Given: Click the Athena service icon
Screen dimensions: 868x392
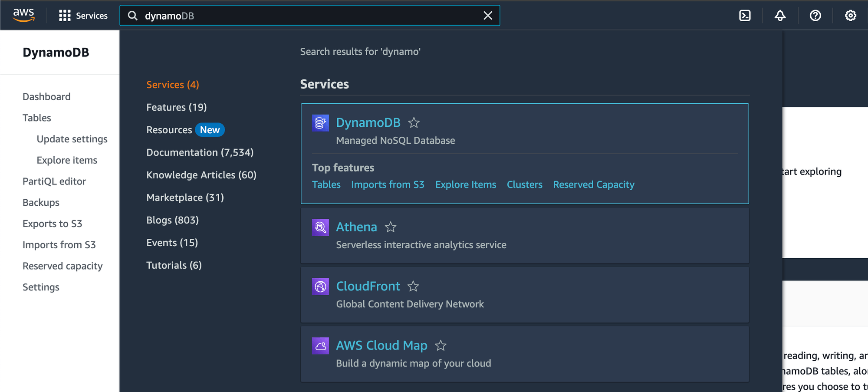Looking at the screenshot, I should (x=320, y=227).
